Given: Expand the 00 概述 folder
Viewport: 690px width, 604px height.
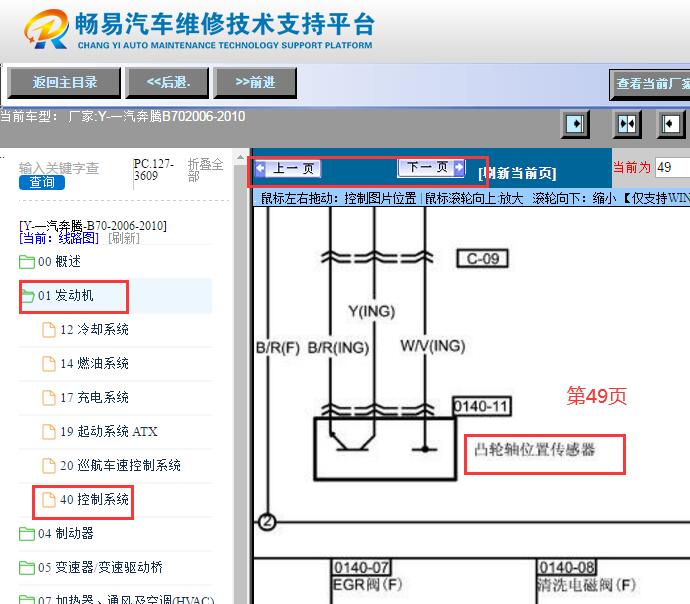Looking at the screenshot, I should 59,262.
